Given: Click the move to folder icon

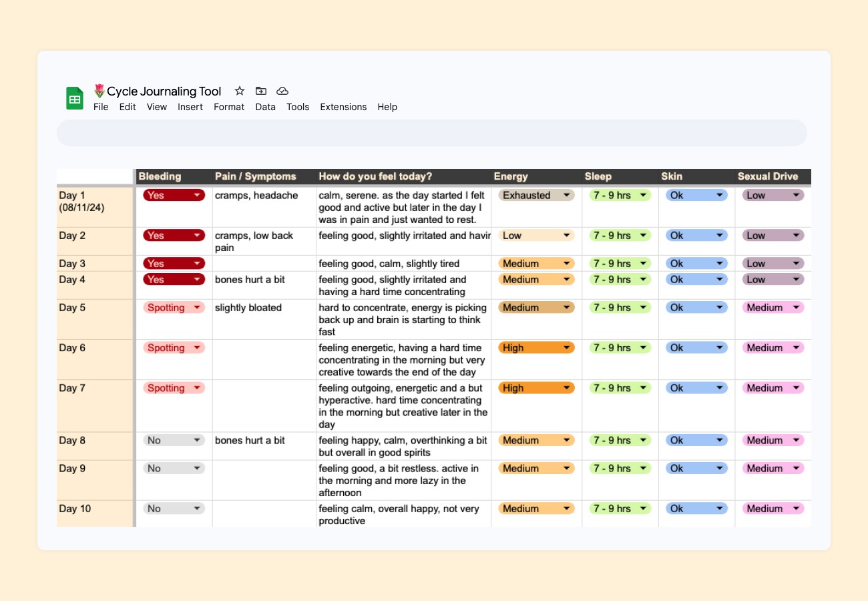Looking at the screenshot, I should point(261,91).
